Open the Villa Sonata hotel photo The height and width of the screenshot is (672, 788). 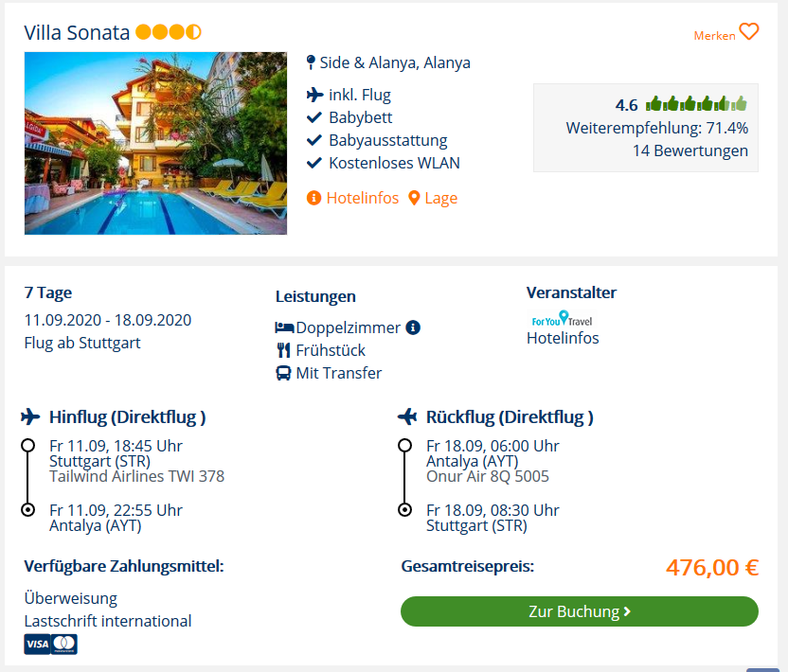pos(155,143)
